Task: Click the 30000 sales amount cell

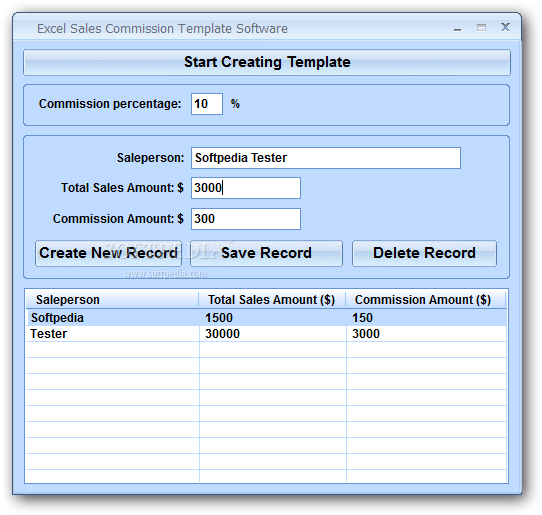Action: coord(272,334)
